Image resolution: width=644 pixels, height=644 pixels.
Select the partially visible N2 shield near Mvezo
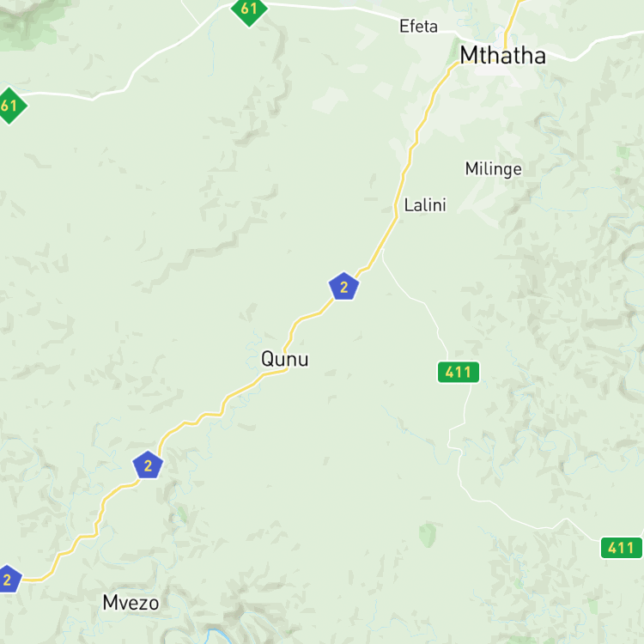click(x=9, y=579)
